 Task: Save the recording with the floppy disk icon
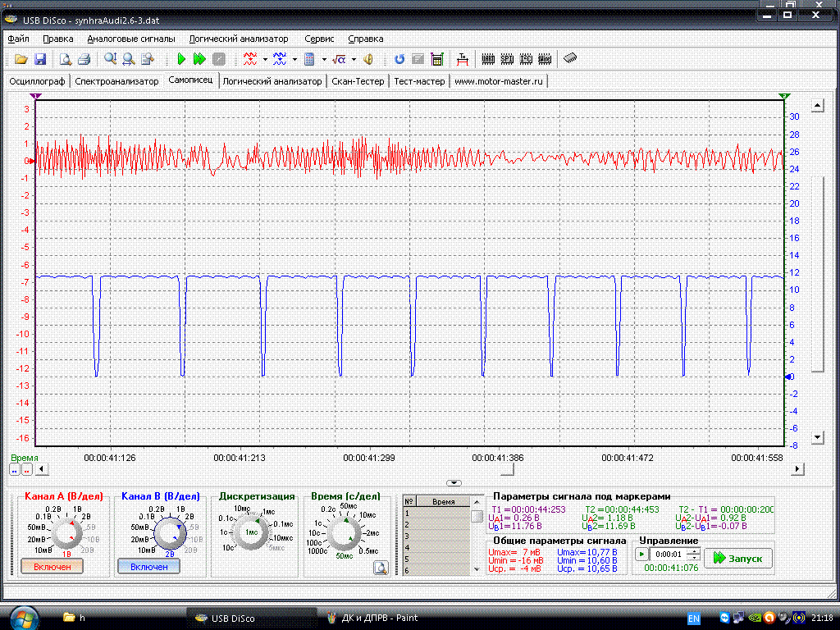(x=39, y=59)
